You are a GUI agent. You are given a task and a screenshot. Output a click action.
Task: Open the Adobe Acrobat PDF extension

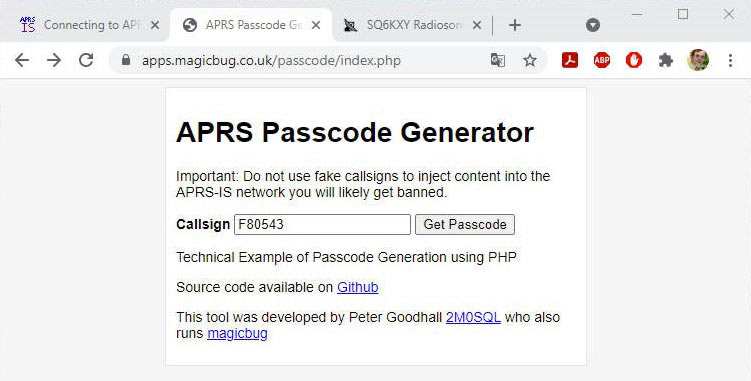(570, 60)
